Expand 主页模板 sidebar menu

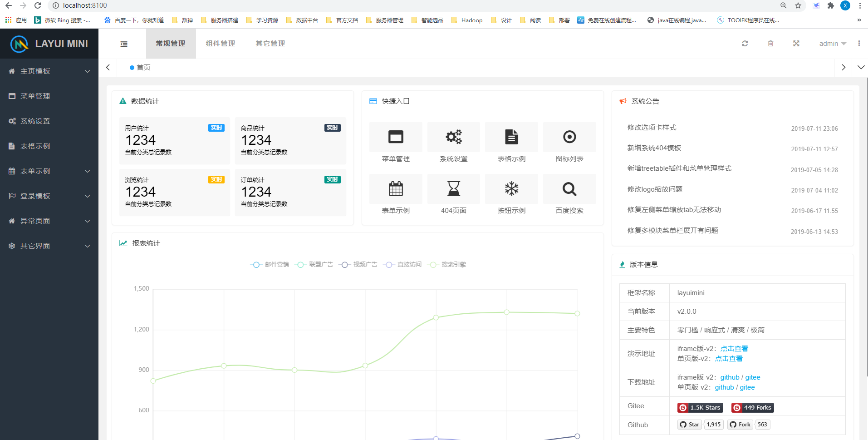tap(49, 71)
